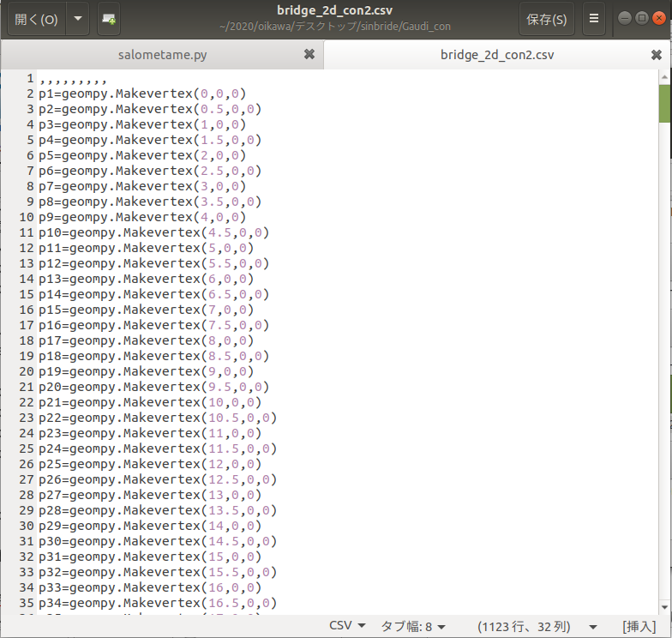Click the bridge_2d_con2.csv title in the header bar
Screen dimensions: 672x638
point(334,10)
